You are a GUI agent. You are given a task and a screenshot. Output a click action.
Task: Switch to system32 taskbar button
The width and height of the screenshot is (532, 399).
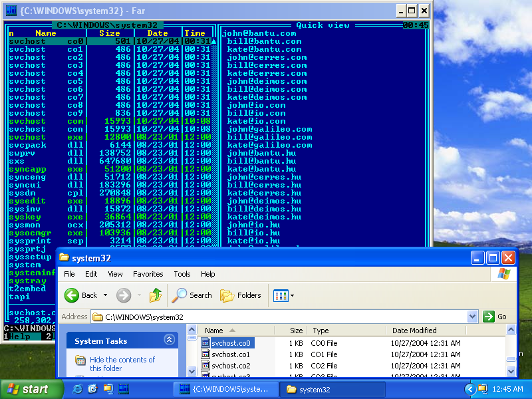(332, 389)
